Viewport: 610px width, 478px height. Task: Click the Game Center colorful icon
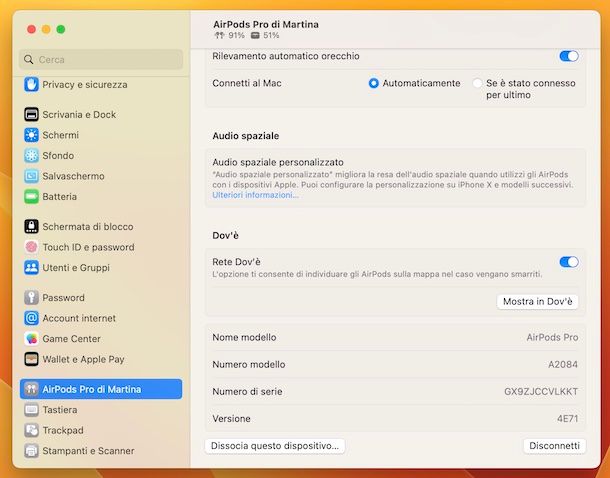[31, 339]
